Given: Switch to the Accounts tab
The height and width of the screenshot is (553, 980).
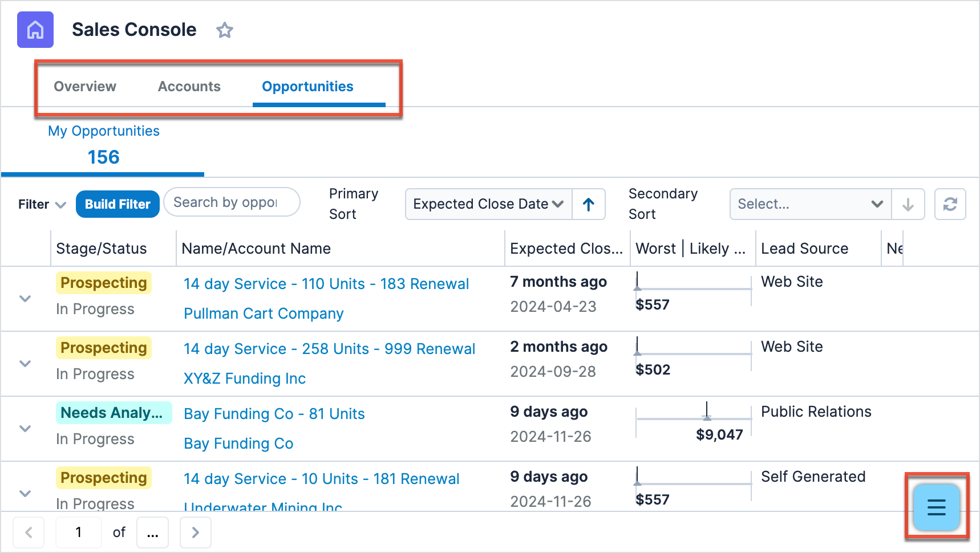Looking at the screenshot, I should [189, 87].
